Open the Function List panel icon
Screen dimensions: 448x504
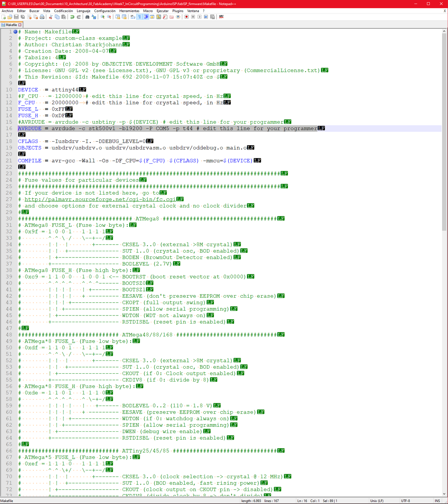pos(165,17)
